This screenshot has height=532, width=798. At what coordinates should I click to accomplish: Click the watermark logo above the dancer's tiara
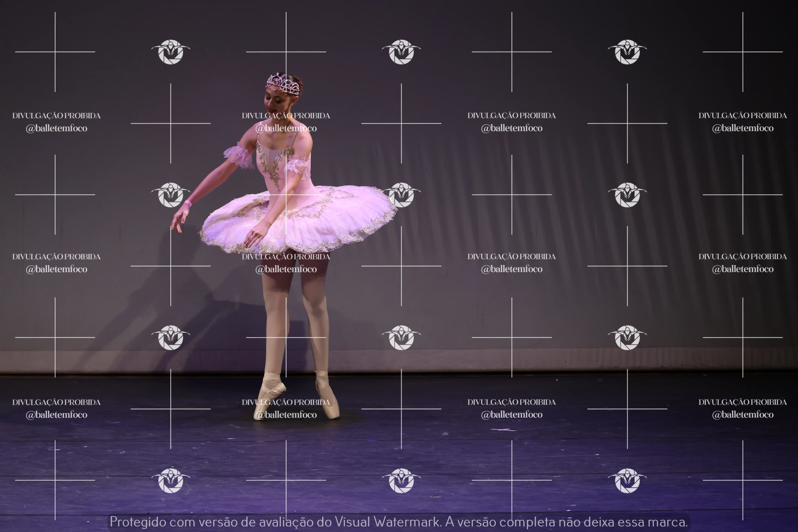pyautogui.click(x=401, y=52)
